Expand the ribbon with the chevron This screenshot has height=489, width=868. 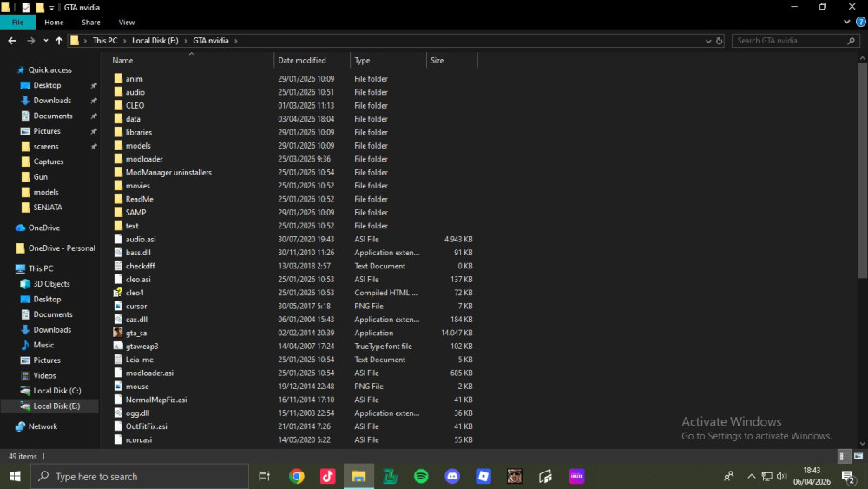847,23
